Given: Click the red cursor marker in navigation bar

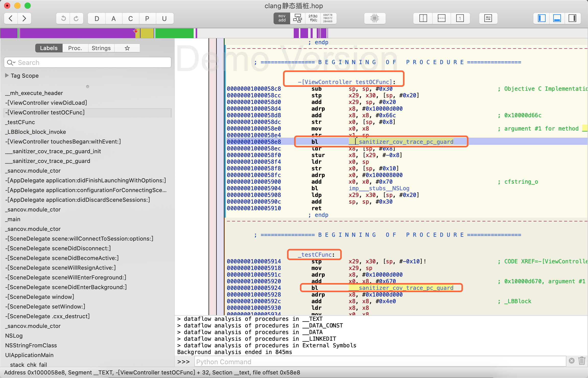Looking at the screenshot, I should (x=136, y=31).
